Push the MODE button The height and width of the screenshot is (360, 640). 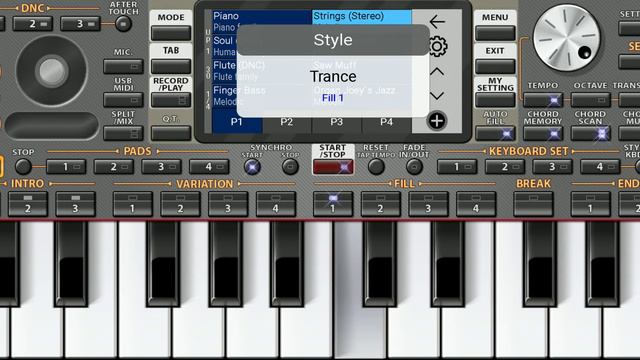click(171, 33)
